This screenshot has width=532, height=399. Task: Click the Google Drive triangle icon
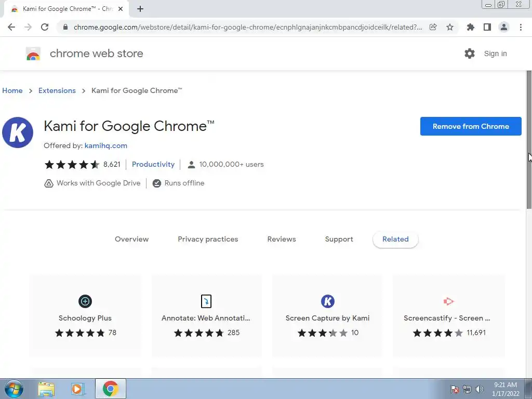point(49,183)
